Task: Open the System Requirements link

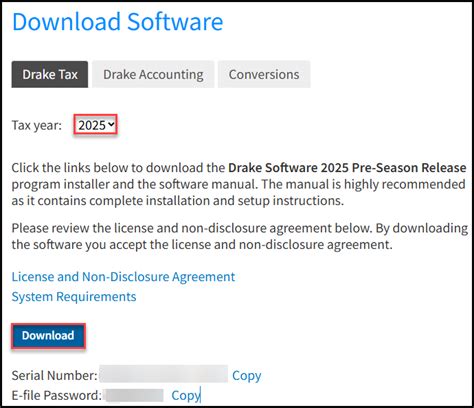Action: tap(74, 296)
